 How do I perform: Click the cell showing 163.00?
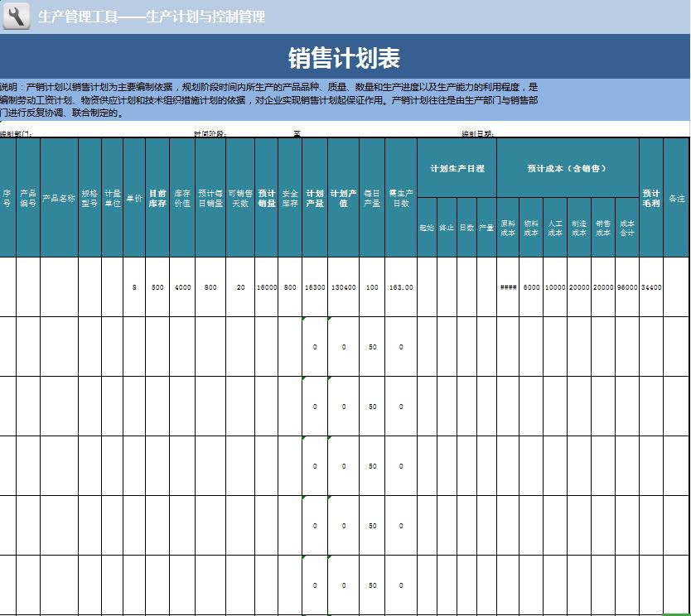401,287
